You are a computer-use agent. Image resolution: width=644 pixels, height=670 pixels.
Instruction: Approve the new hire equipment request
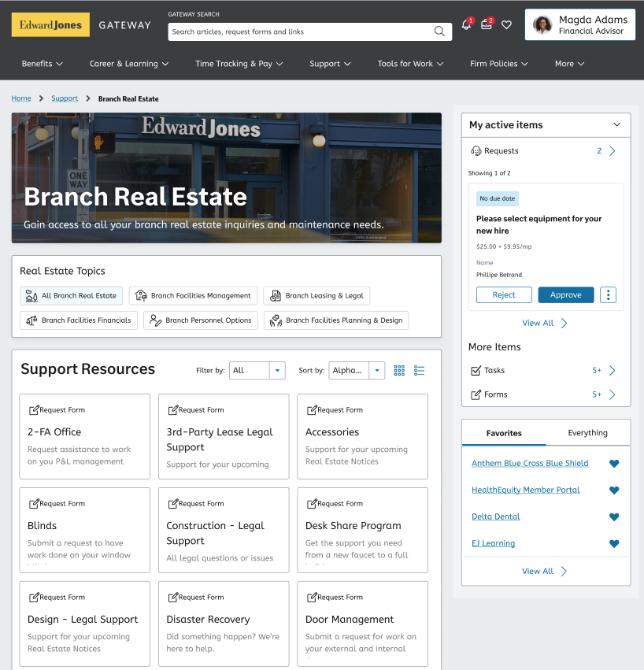point(566,294)
